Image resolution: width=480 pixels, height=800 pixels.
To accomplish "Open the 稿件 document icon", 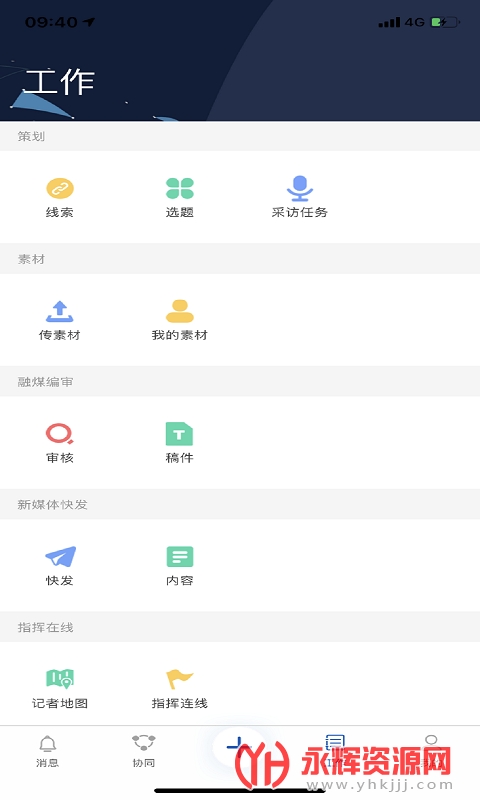I will [x=180, y=434].
